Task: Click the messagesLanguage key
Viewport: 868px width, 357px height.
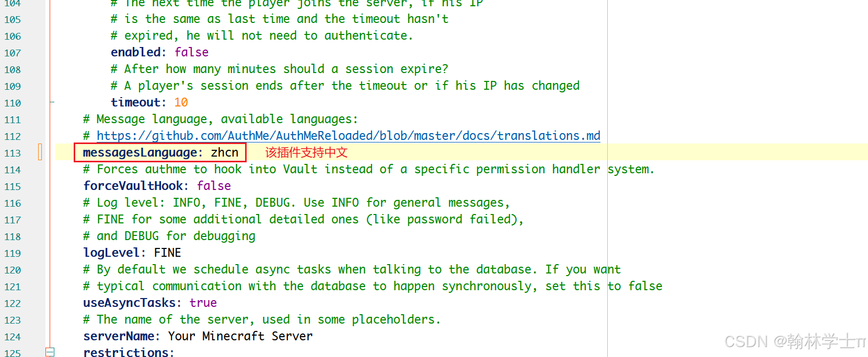Action: click(x=140, y=152)
